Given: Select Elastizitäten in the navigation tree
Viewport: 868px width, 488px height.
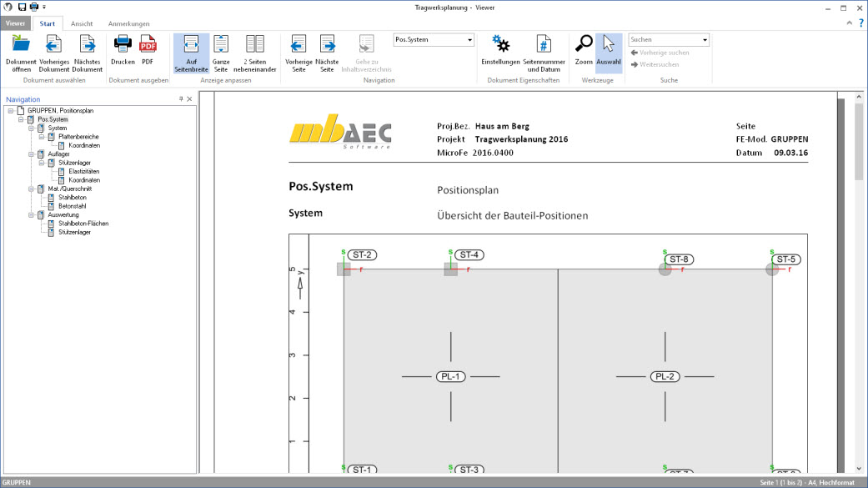Looking at the screenshot, I should pyautogui.click(x=84, y=172).
